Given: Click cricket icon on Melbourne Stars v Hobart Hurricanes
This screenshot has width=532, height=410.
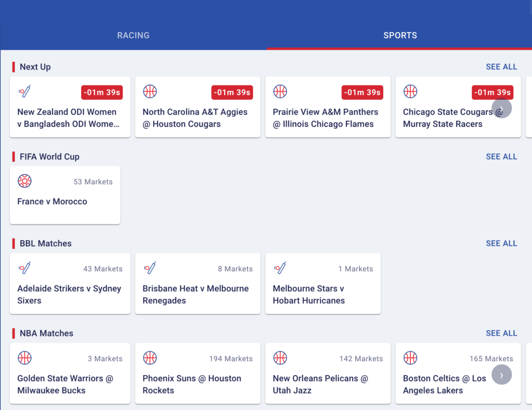Looking at the screenshot, I should [x=280, y=268].
